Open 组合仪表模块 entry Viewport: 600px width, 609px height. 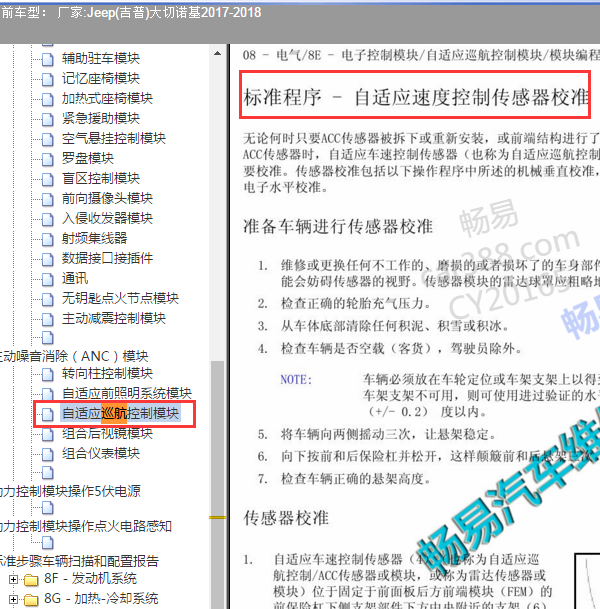point(101,453)
